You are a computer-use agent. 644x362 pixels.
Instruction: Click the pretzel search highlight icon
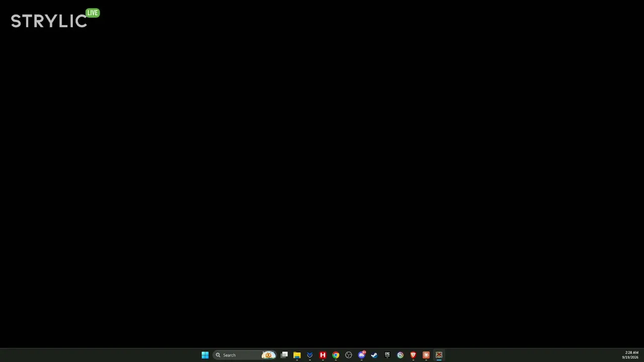(x=269, y=355)
